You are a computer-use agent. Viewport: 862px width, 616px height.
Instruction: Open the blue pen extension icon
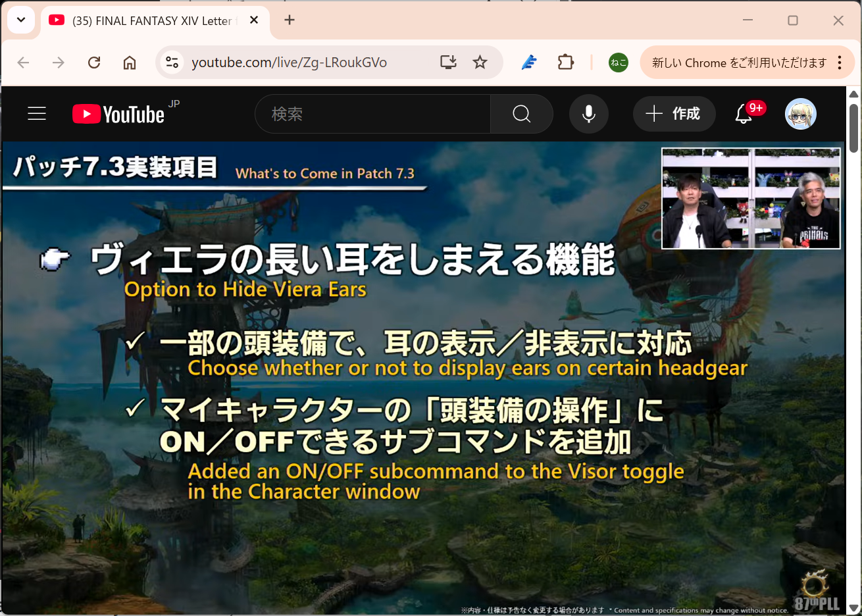(x=529, y=63)
